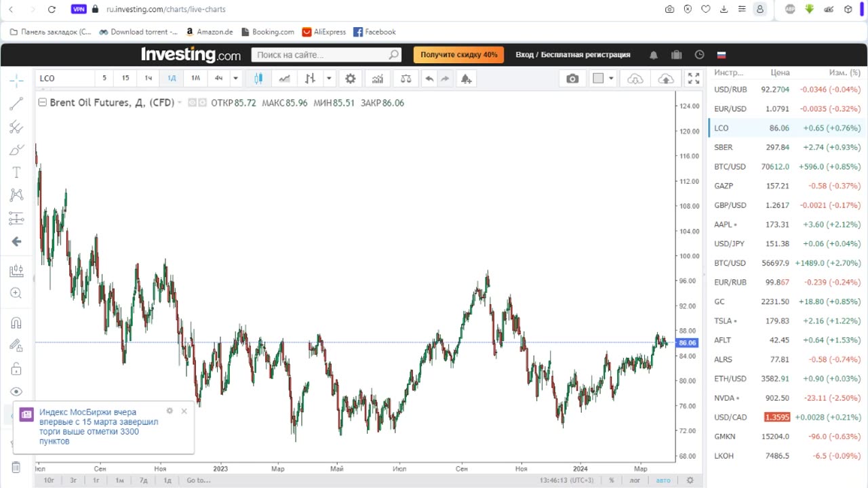Open the alert bell with plus icon
Screen dimensions: 868x488
pos(466,79)
